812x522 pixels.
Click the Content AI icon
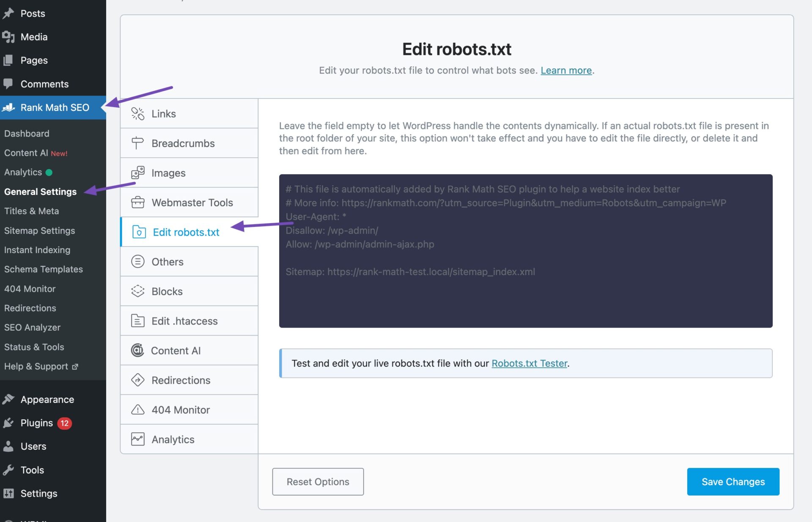click(137, 350)
